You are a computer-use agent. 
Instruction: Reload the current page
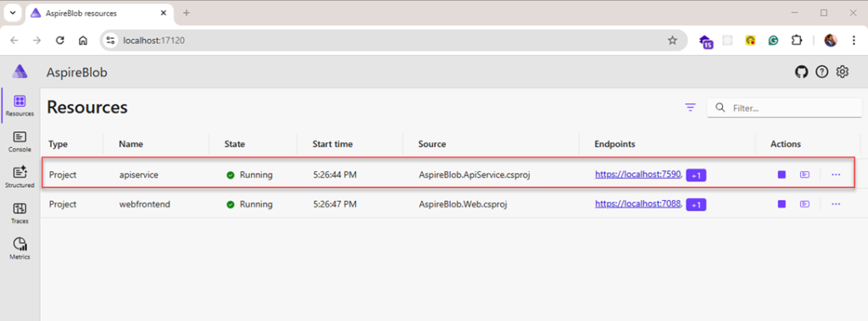tap(60, 41)
